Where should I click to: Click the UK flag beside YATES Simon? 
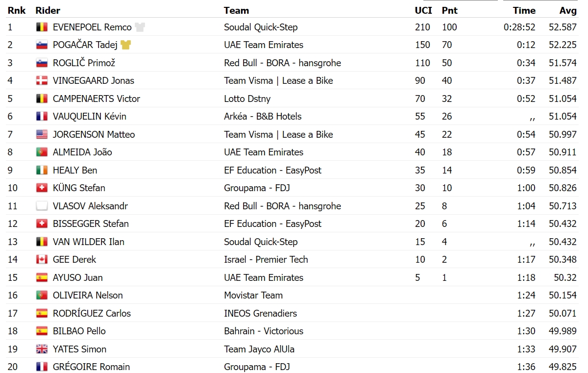(x=42, y=349)
